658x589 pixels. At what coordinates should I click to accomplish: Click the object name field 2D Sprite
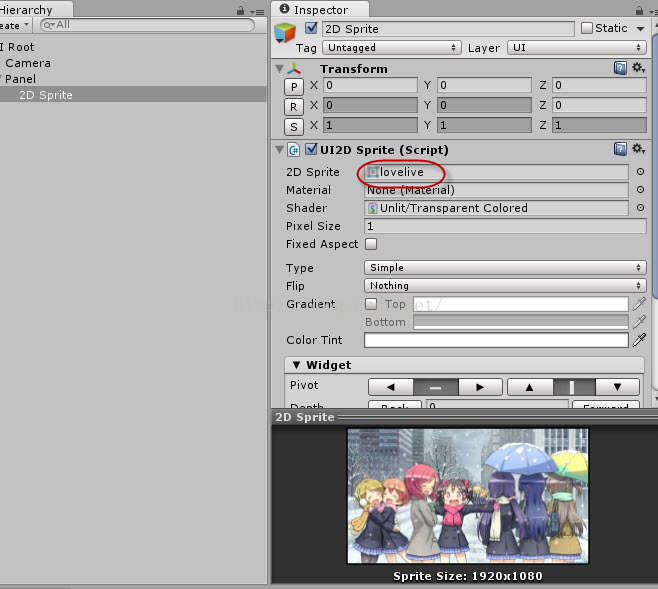tap(448, 29)
